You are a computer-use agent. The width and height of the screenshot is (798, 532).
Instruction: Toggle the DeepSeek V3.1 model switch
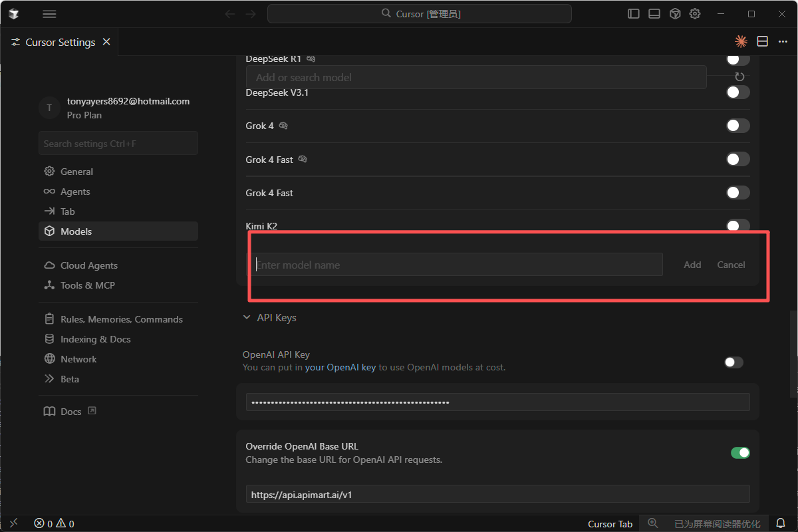tap(738, 92)
